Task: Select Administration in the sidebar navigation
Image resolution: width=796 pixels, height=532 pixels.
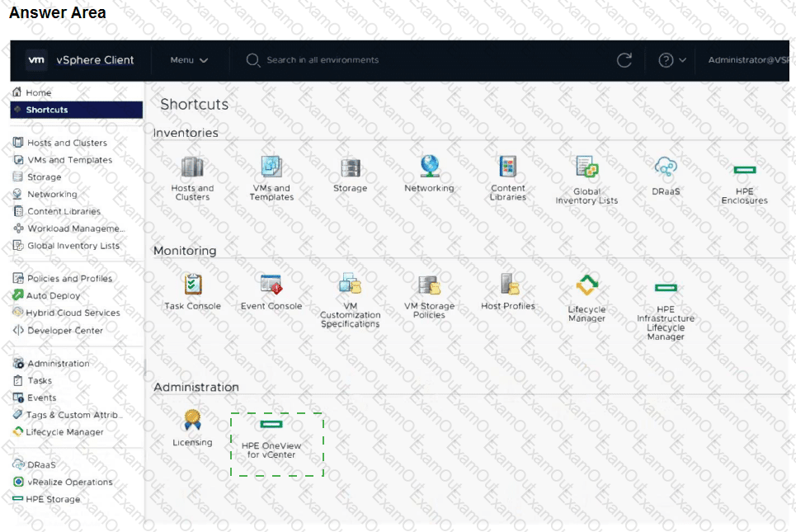Action: click(58, 363)
